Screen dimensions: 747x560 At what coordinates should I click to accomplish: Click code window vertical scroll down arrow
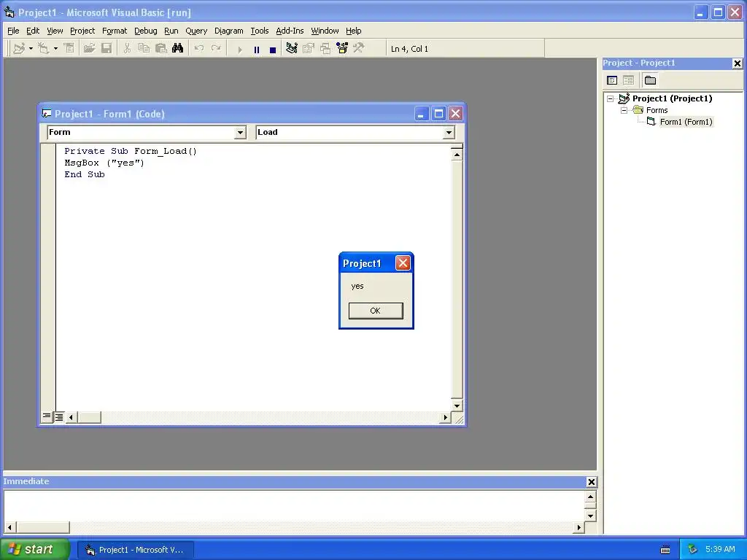pyautogui.click(x=457, y=405)
